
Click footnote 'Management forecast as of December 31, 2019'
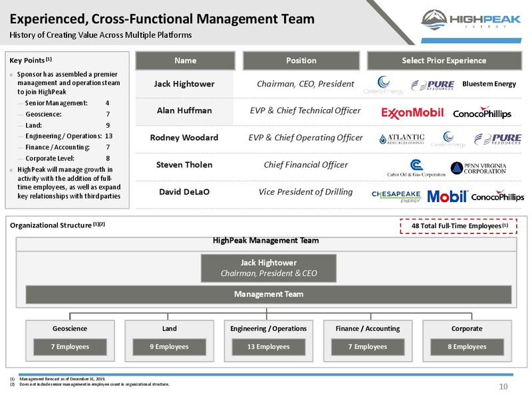tap(63, 379)
